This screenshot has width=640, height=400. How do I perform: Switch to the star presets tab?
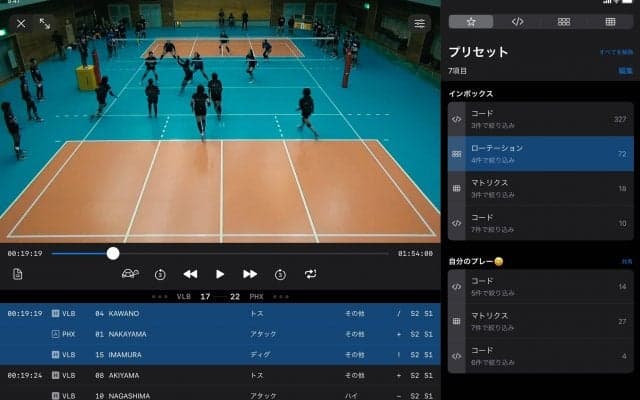[471, 22]
